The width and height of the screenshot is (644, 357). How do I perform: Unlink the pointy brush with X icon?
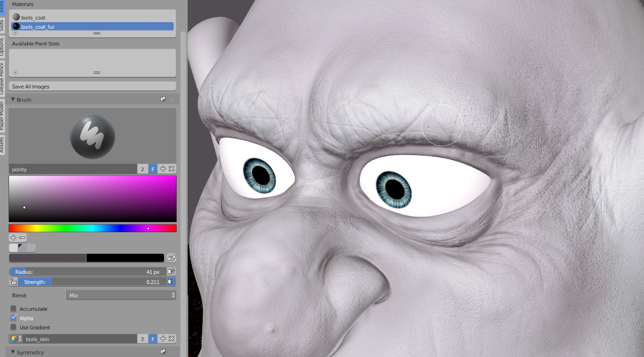172,169
